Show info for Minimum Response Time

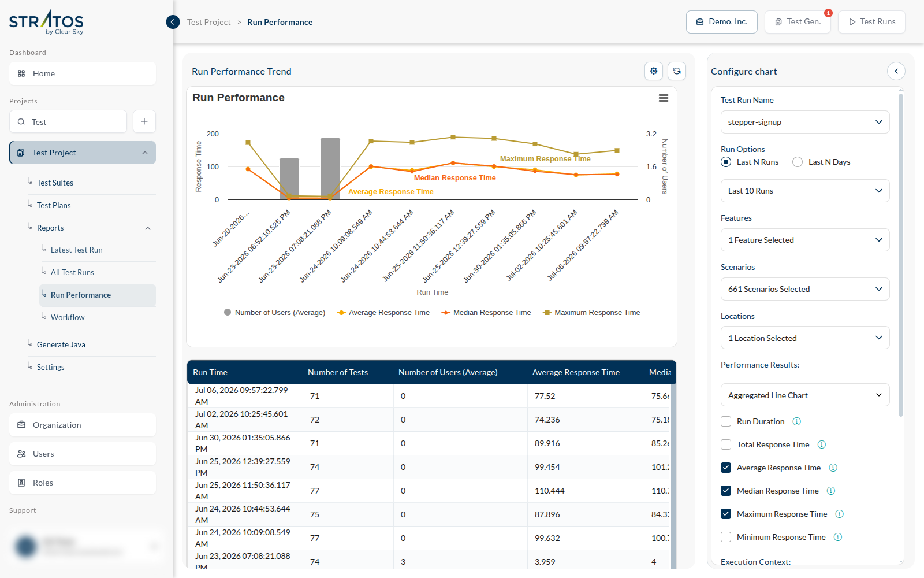pos(838,537)
